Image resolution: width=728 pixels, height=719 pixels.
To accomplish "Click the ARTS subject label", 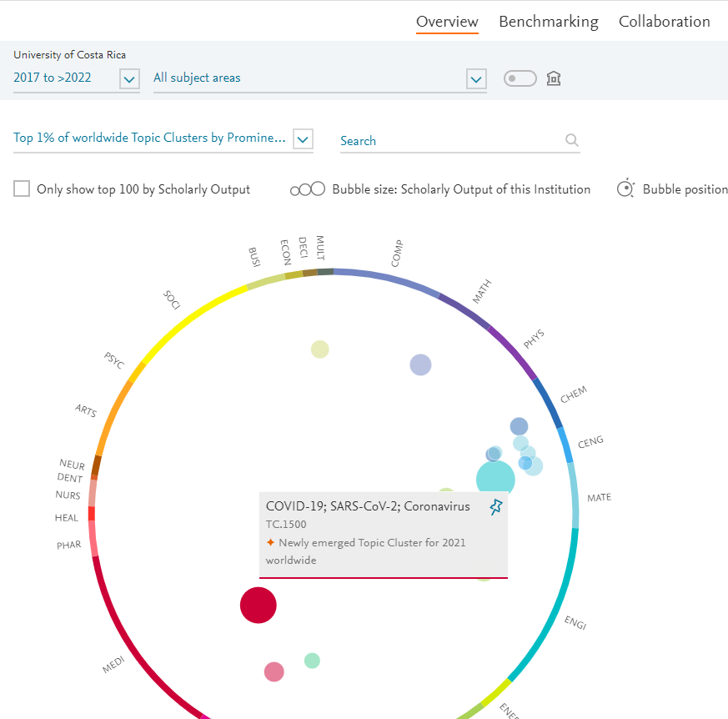I will pos(86,410).
